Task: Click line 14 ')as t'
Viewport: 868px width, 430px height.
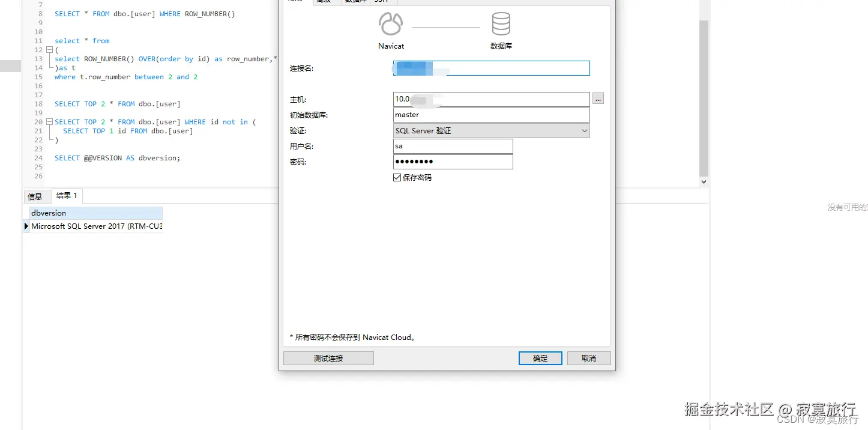Action: tap(65, 68)
